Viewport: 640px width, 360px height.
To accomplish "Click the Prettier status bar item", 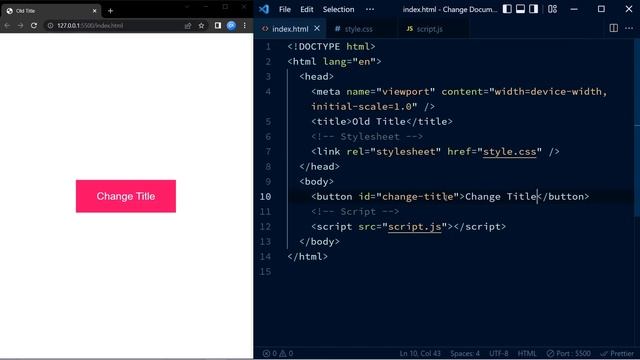I will pos(617,353).
